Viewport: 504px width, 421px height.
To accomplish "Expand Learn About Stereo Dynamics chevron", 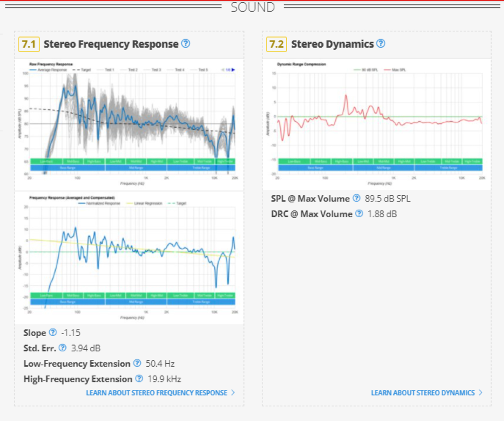I will (x=481, y=393).
